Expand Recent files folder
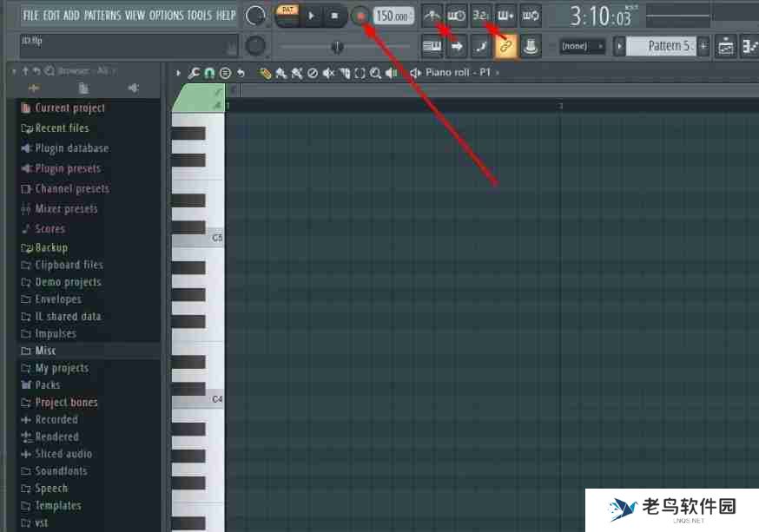The image size is (759, 532). click(x=56, y=128)
